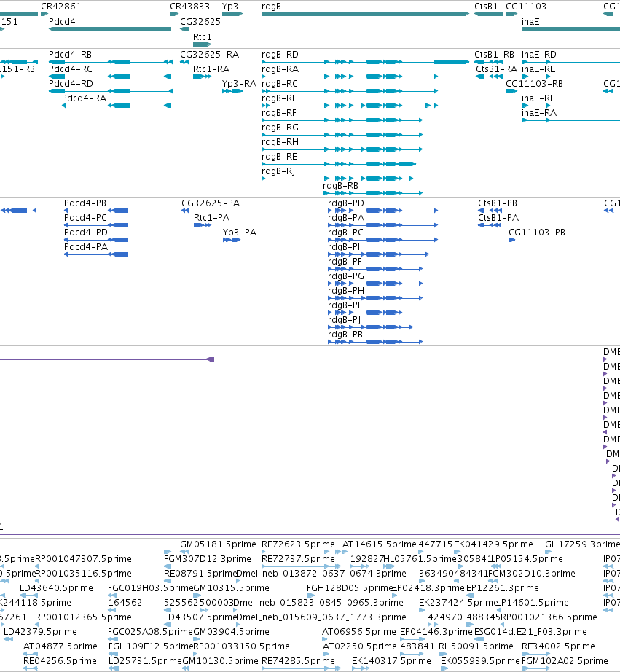Select protein CG32625-PA label
The width and height of the screenshot is (620, 672).
[x=211, y=203]
